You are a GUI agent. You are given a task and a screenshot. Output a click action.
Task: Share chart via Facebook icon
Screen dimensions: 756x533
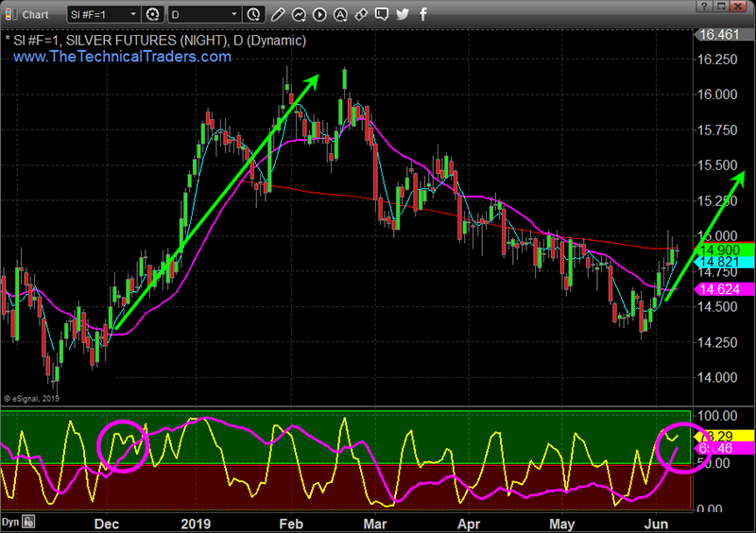[x=421, y=14]
